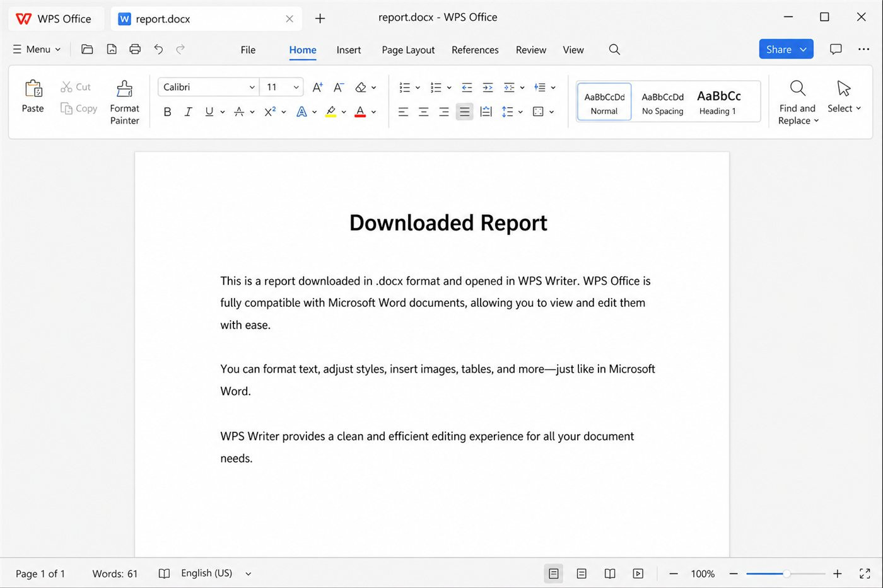
Task: Toggle superscript formatting
Action: coord(270,112)
